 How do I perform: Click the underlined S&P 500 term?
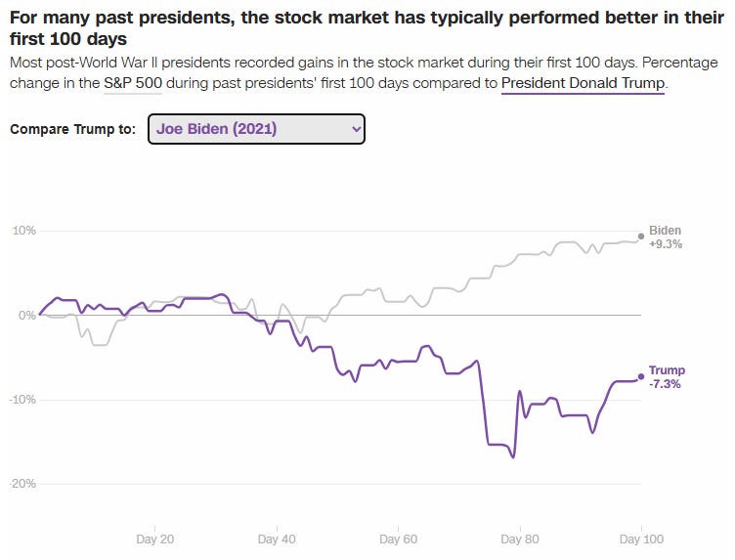(x=132, y=83)
